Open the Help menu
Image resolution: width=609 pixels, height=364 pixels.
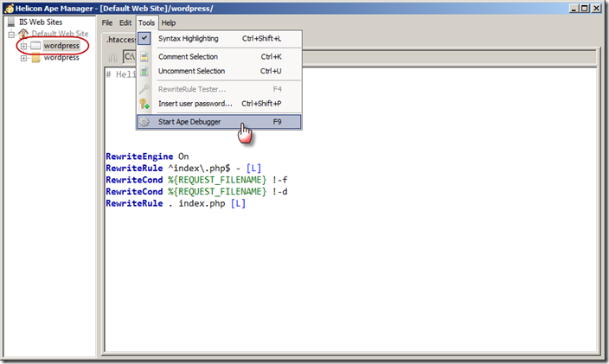pyautogui.click(x=168, y=22)
